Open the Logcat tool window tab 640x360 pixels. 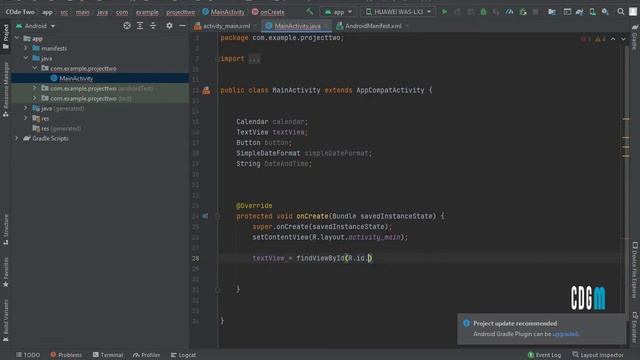tap(183, 355)
